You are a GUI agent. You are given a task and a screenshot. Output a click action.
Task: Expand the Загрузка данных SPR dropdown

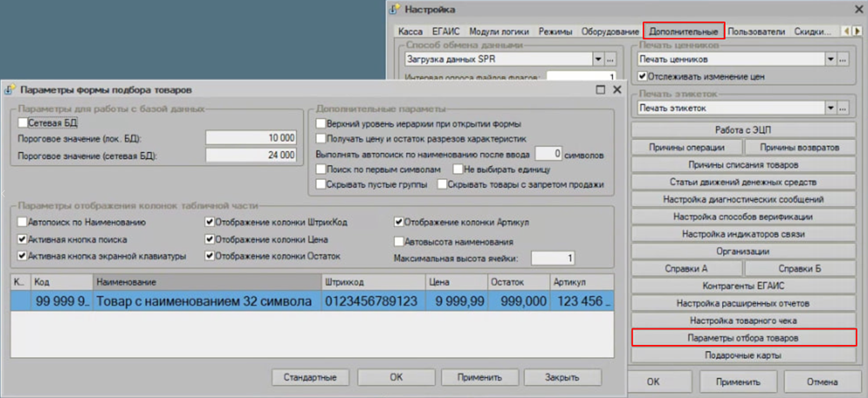598,59
